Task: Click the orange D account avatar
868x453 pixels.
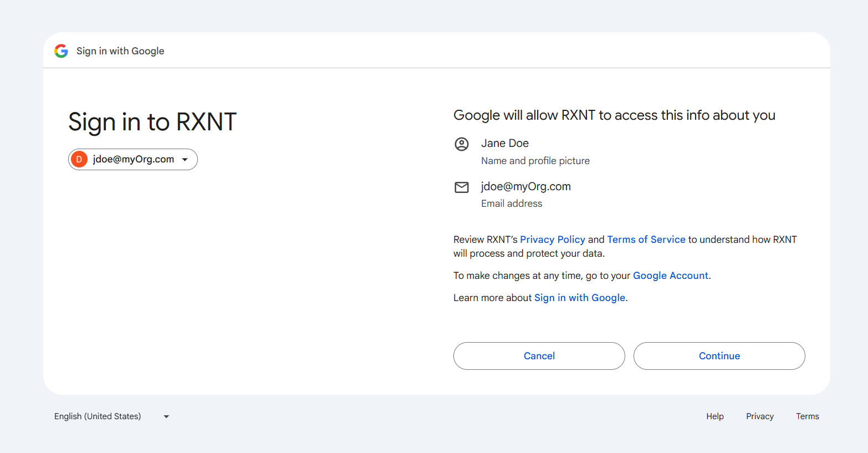Action: click(x=79, y=160)
